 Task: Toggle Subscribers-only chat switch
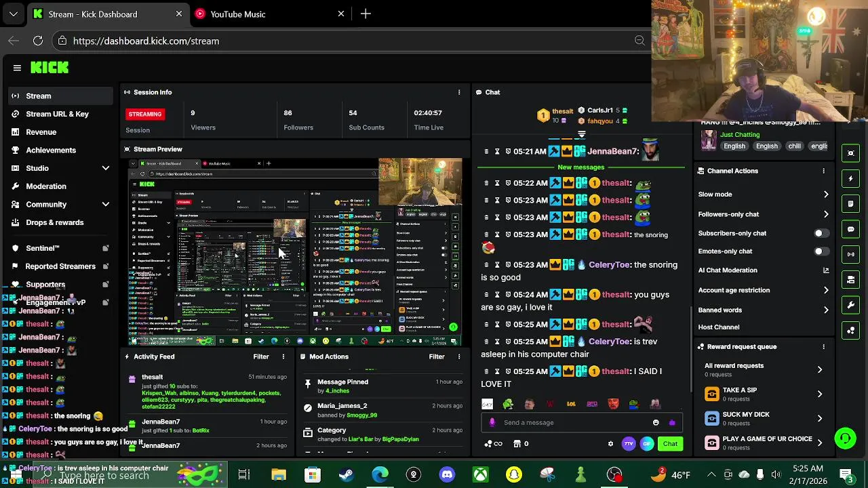click(x=821, y=233)
